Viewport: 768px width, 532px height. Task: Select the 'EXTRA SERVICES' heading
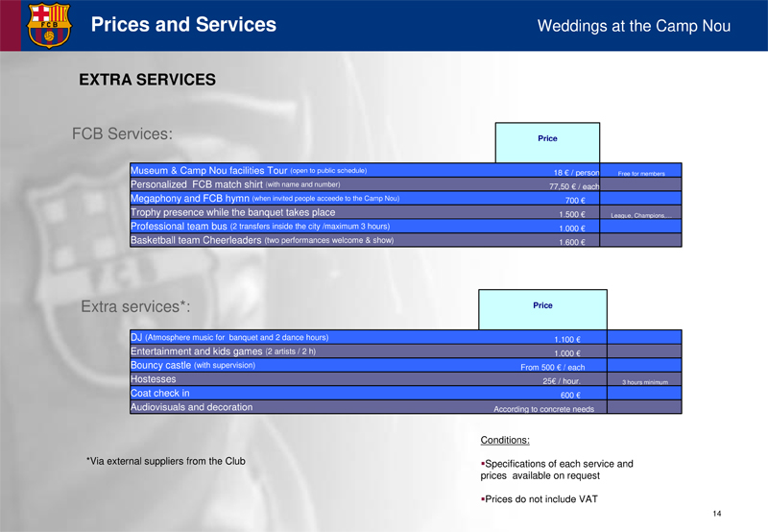pyautogui.click(x=147, y=81)
